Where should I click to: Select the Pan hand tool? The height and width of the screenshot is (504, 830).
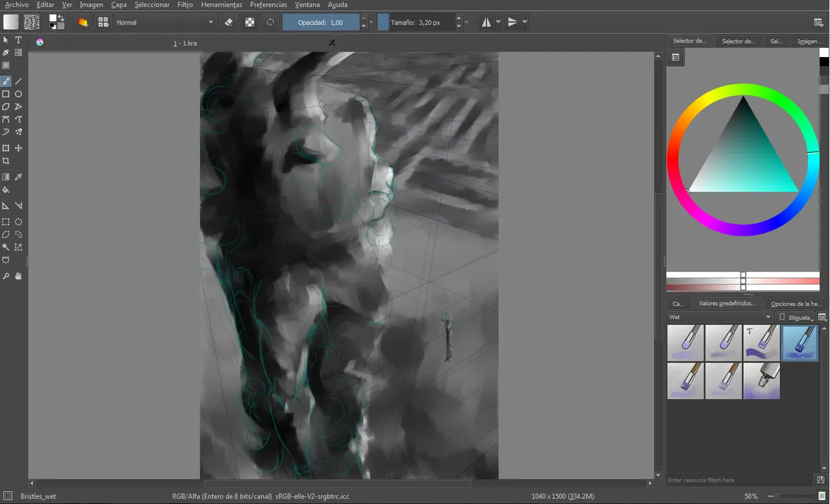(18, 277)
